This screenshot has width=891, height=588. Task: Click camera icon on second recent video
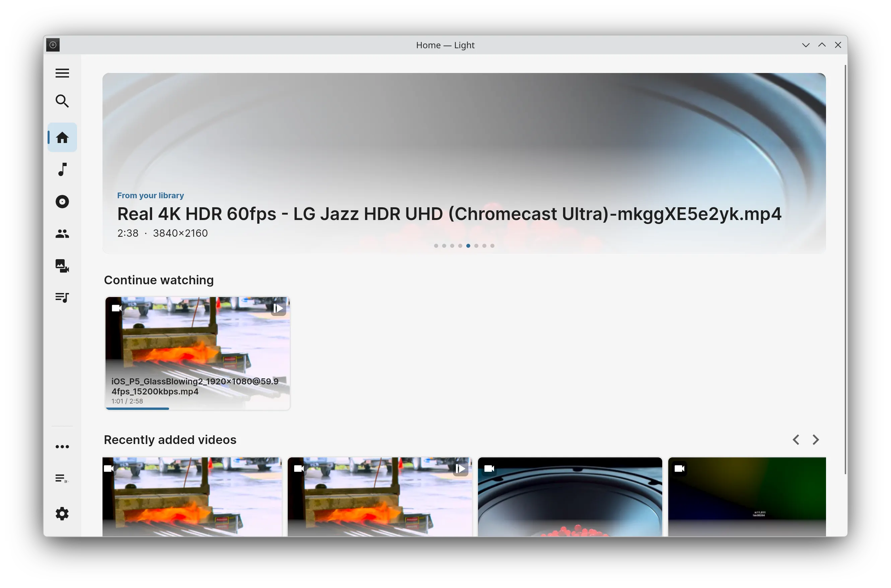299,469
